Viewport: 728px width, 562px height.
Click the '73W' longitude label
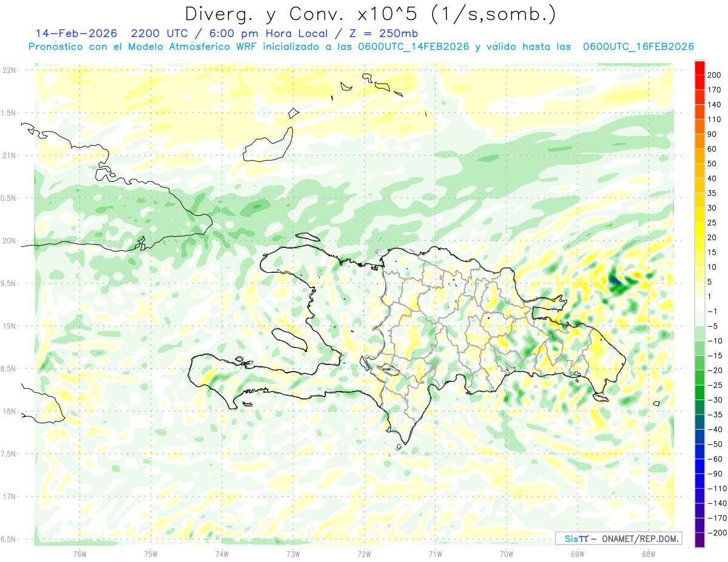click(293, 554)
